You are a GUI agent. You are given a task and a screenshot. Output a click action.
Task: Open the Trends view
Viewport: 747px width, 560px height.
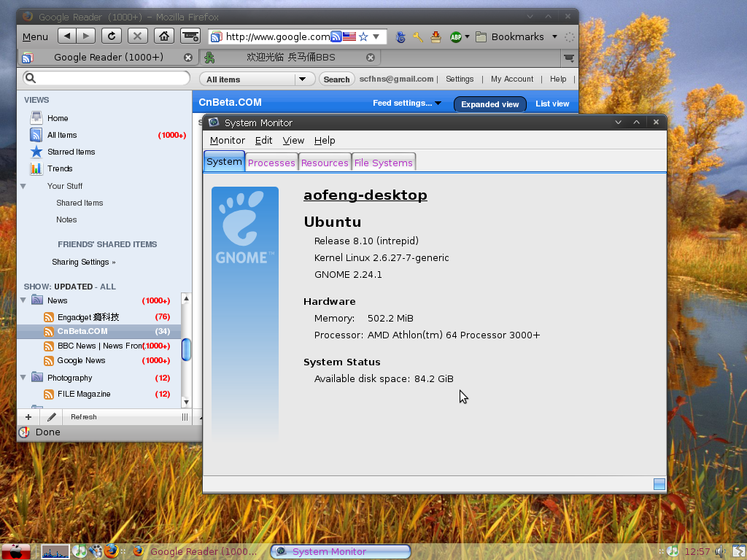coord(60,168)
